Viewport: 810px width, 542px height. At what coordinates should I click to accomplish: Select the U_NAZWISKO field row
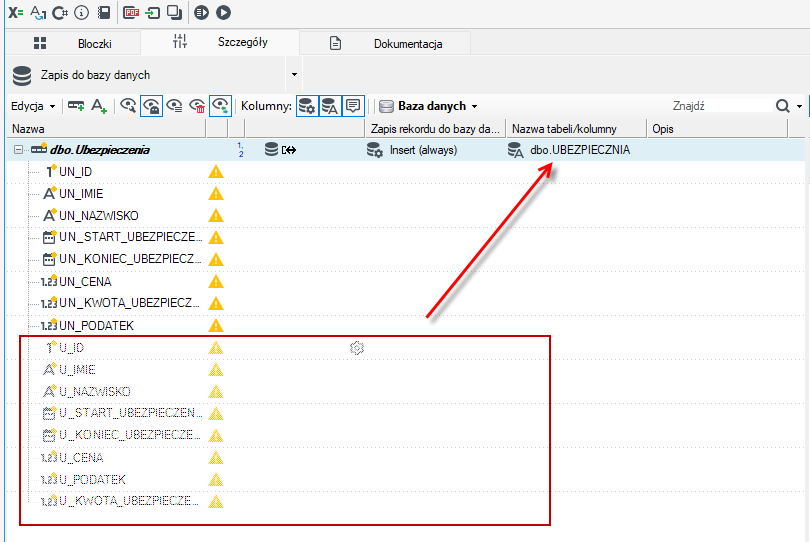[x=406, y=392]
